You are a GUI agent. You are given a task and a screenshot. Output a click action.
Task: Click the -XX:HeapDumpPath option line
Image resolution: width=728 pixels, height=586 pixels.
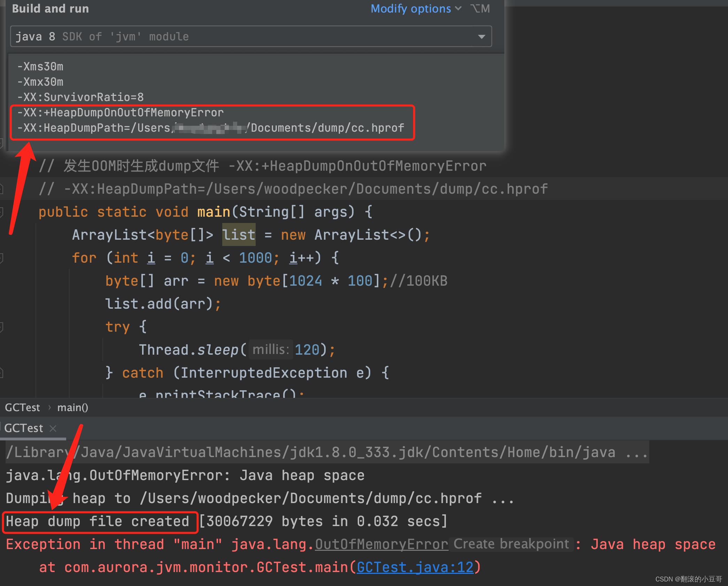point(211,128)
